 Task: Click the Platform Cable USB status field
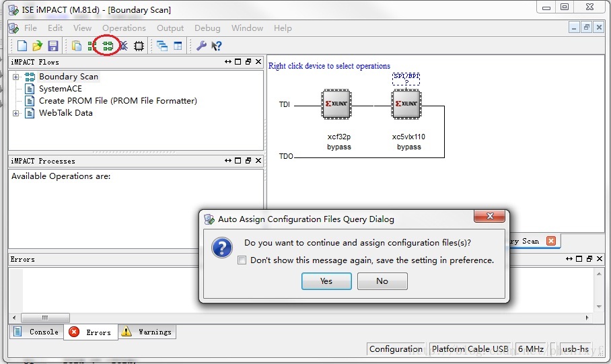click(470, 349)
